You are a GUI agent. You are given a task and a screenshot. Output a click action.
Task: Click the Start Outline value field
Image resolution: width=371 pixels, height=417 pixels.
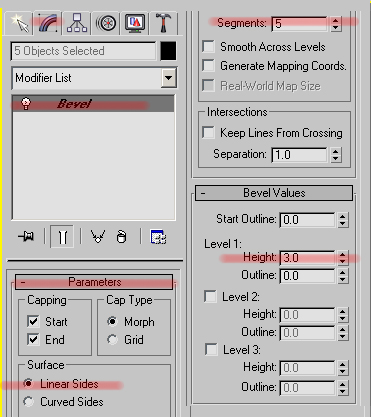pos(307,220)
